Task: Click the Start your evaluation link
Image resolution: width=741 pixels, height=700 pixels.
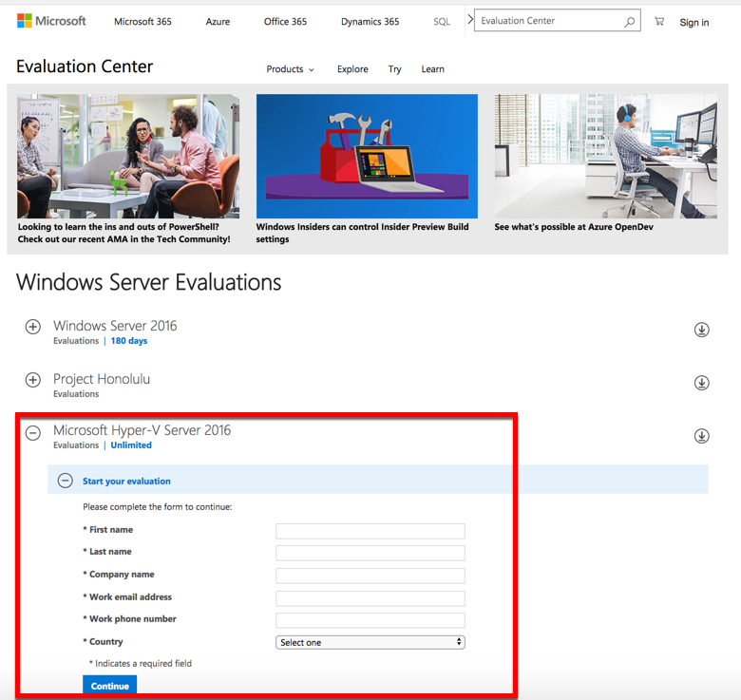Action: (x=126, y=481)
